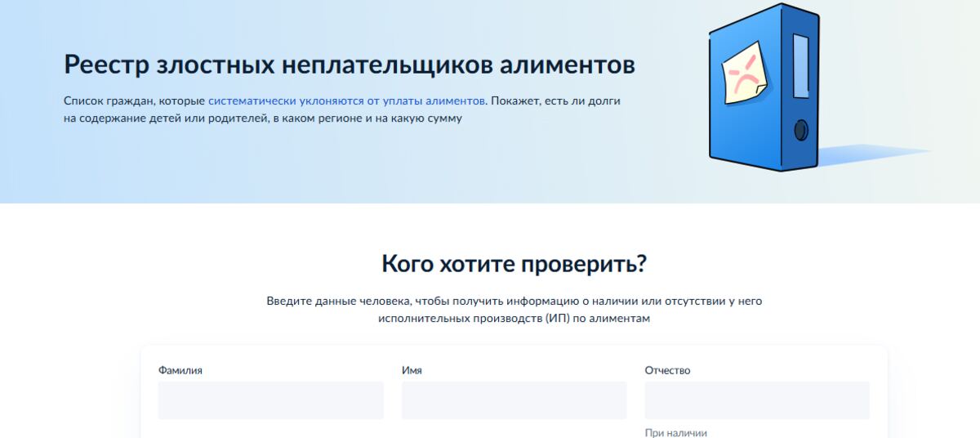Click the При наличии hint text
The width and height of the screenshot is (980, 438).
[x=675, y=433]
